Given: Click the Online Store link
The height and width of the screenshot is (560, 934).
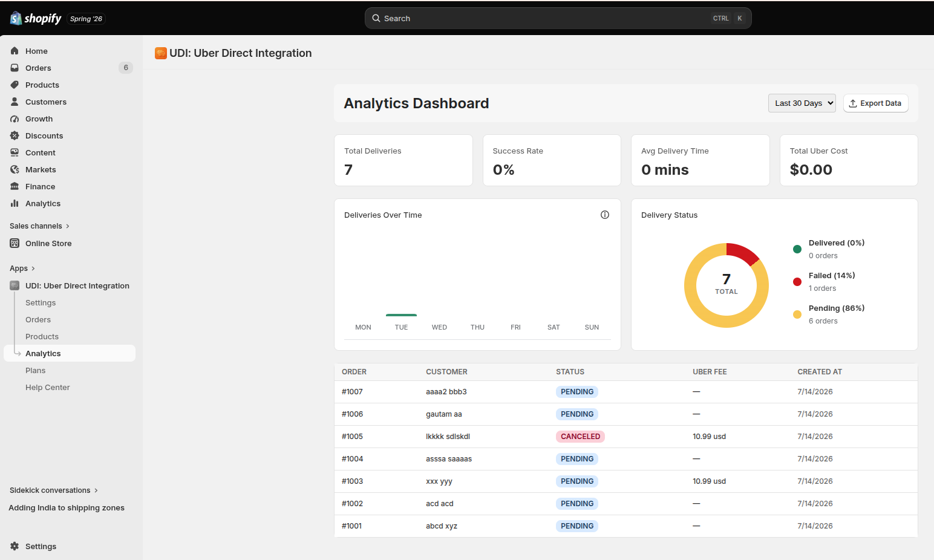Looking at the screenshot, I should pyautogui.click(x=48, y=243).
